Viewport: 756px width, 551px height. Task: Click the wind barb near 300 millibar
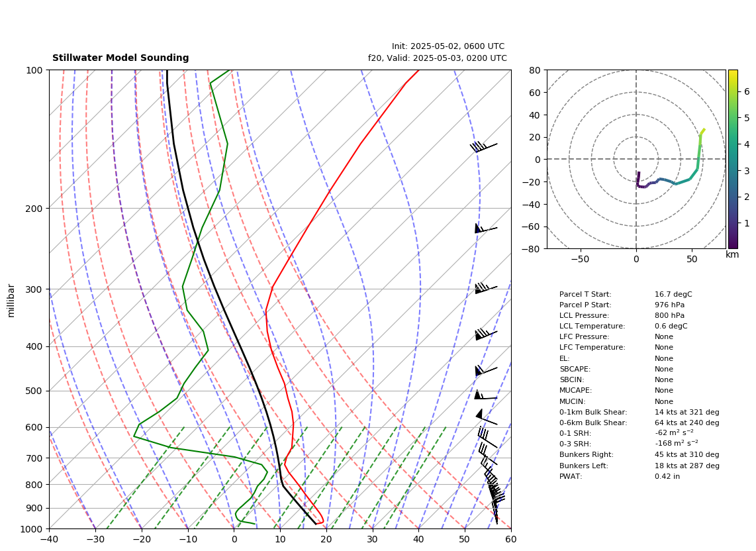(485, 288)
